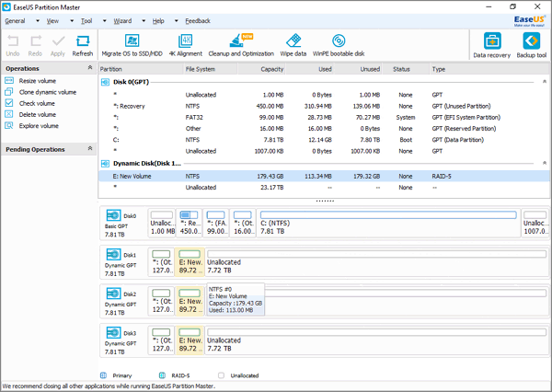Create a WinPE bootable disk
This screenshot has height=392, width=552.
(339, 45)
